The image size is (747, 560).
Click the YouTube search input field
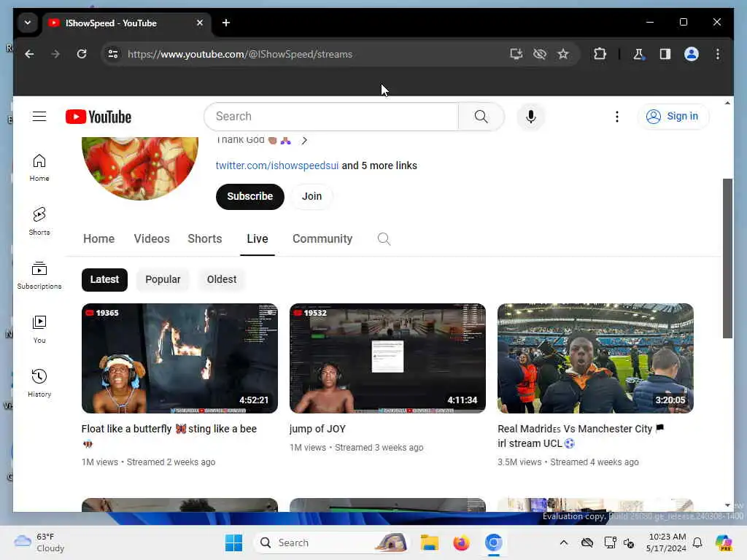click(331, 116)
